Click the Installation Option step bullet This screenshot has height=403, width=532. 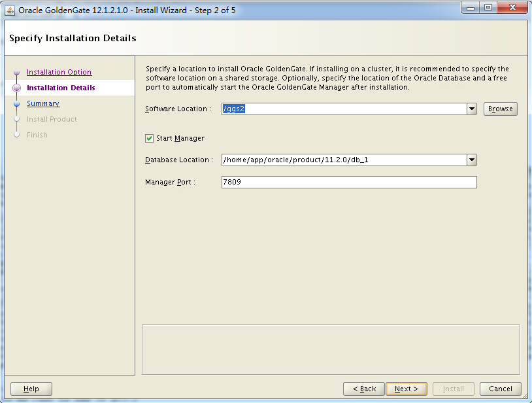click(17, 73)
